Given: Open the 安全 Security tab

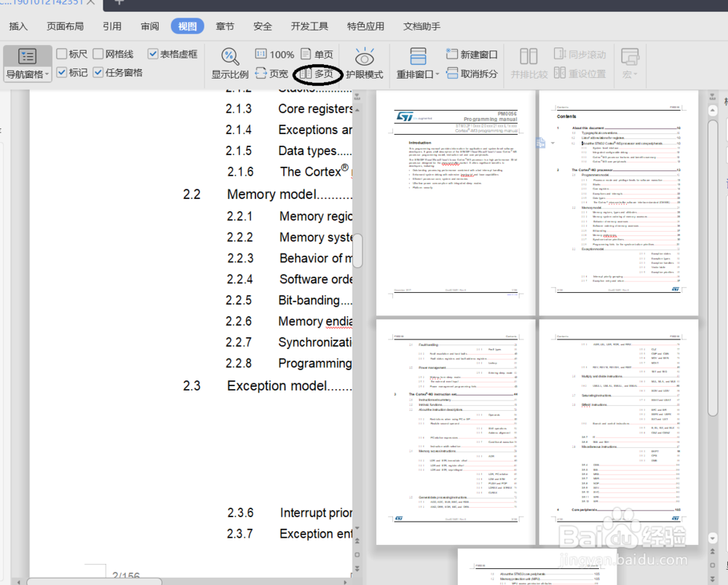Looking at the screenshot, I should point(262,26).
